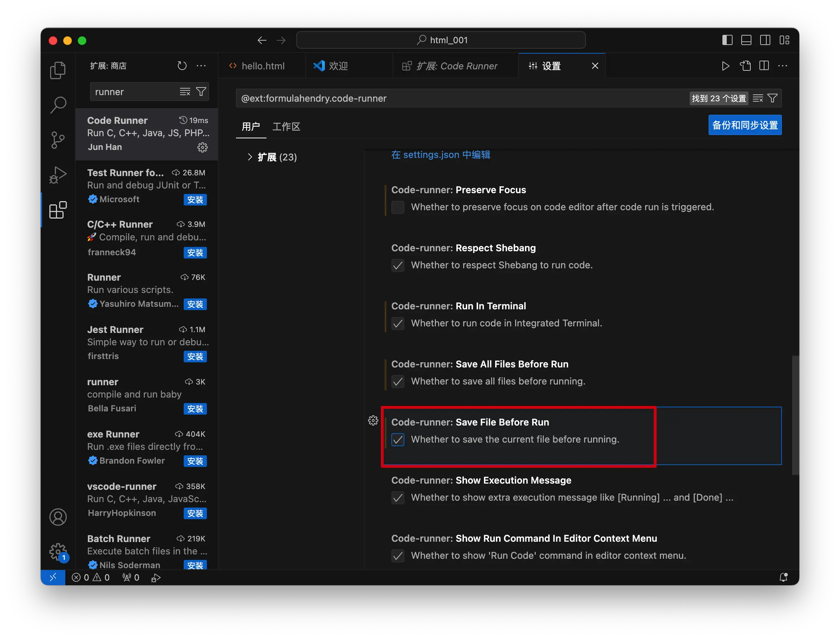
Task: Open the Explorer view in activity bar
Action: point(58,70)
